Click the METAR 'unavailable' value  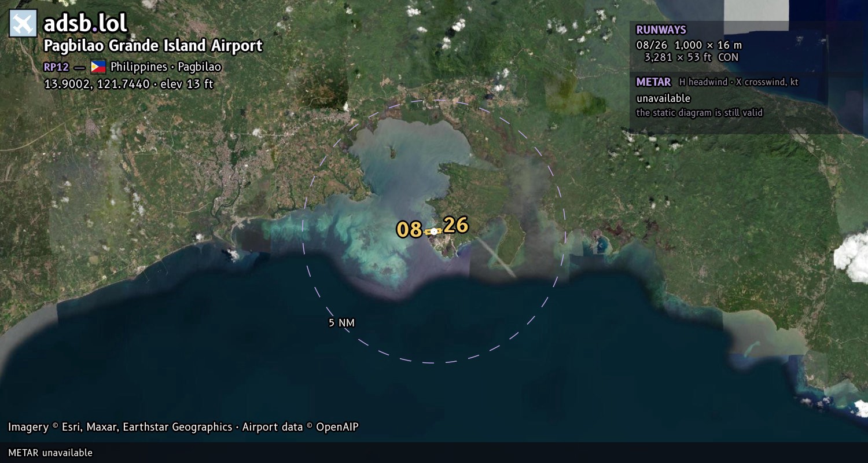[x=663, y=98]
